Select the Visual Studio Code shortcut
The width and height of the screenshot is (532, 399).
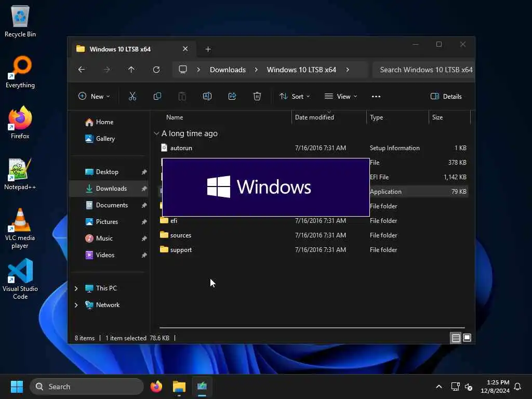click(20, 279)
